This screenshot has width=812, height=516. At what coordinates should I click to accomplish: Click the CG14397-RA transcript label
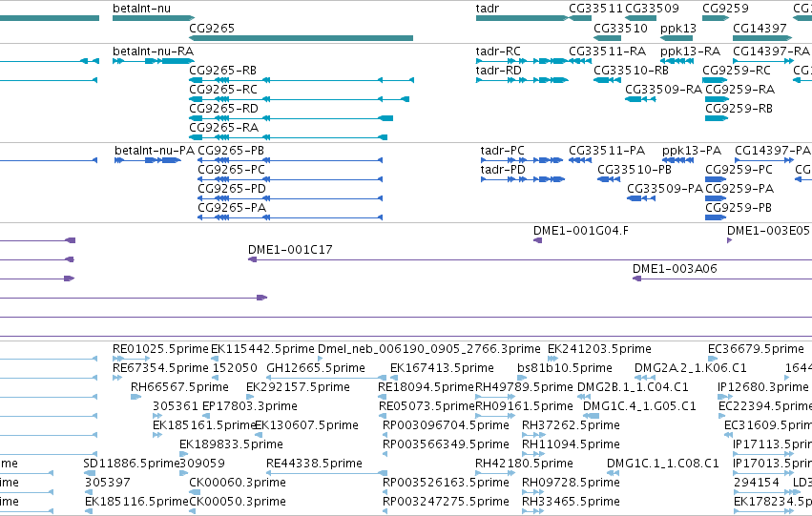pyautogui.click(x=771, y=52)
